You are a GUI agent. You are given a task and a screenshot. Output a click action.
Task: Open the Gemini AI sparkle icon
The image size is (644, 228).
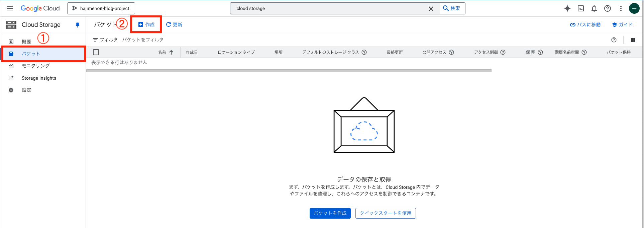(x=567, y=8)
